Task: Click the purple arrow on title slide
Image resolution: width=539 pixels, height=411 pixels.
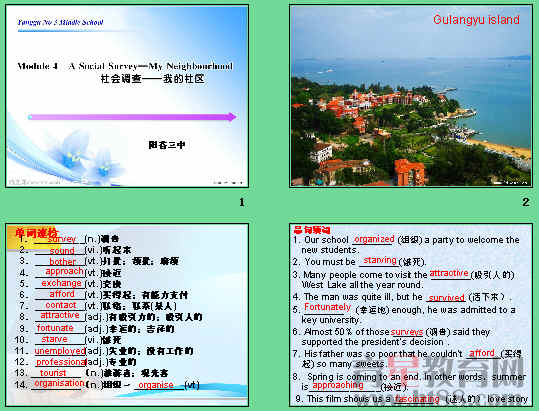Action: coord(132,117)
